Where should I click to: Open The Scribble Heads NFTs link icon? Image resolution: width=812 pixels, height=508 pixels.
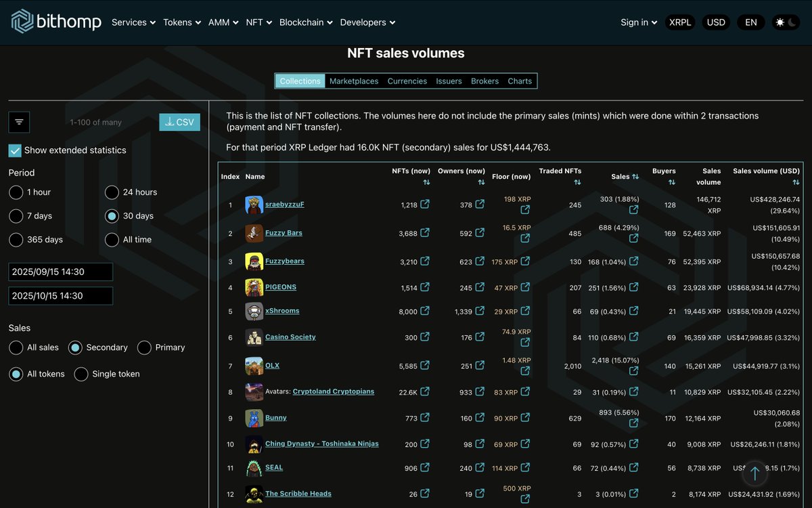click(x=425, y=493)
